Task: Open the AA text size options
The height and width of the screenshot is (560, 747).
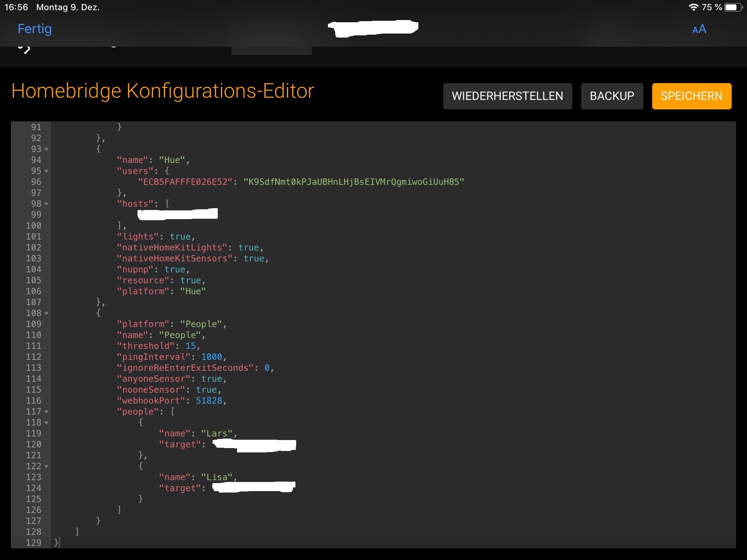Action: pyautogui.click(x=699, y=29)
